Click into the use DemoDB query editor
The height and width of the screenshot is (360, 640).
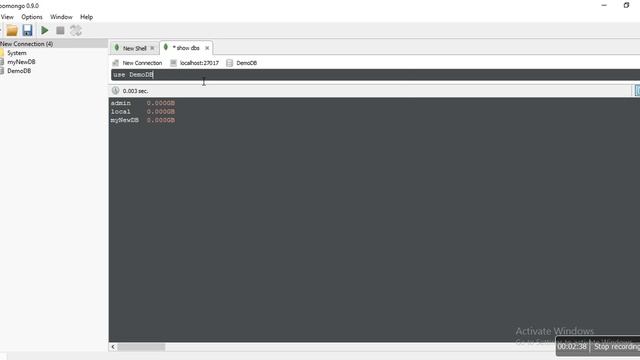point(376,75)
